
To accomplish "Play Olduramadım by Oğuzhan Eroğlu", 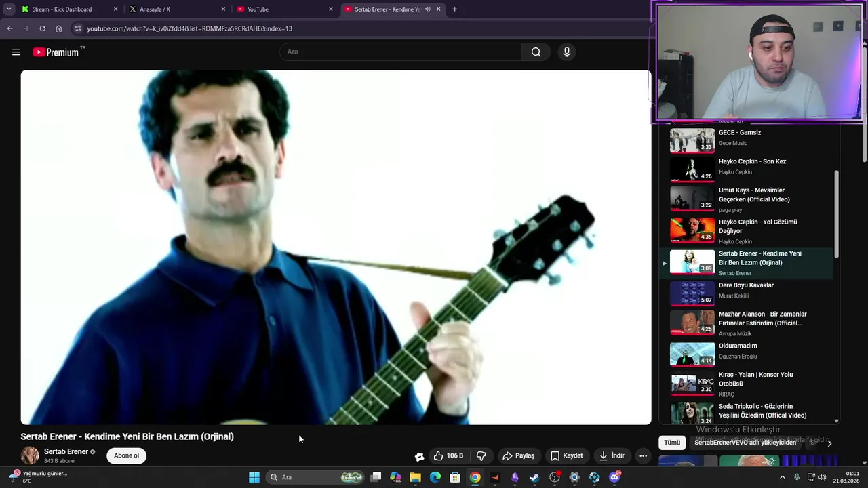I will (x=746, y=353).
